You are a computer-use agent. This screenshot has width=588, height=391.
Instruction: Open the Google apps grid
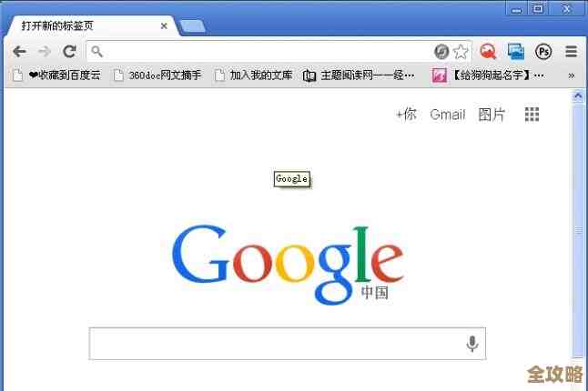(532, 115)
